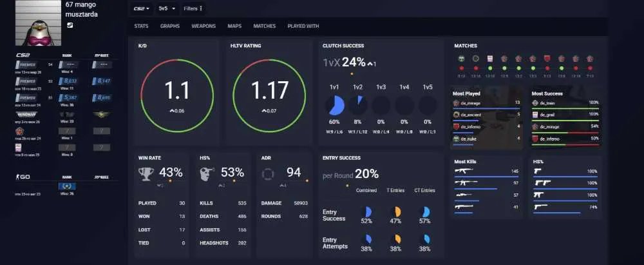Click the dual pistols icon in HS% panel
Screen dimensions: 644x265
pos(542,182)
